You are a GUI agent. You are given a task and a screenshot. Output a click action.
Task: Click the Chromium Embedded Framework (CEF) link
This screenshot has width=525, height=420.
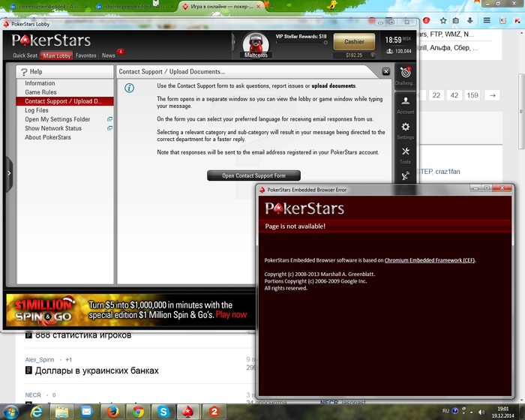pyautogui.click(x=430, y=260)
